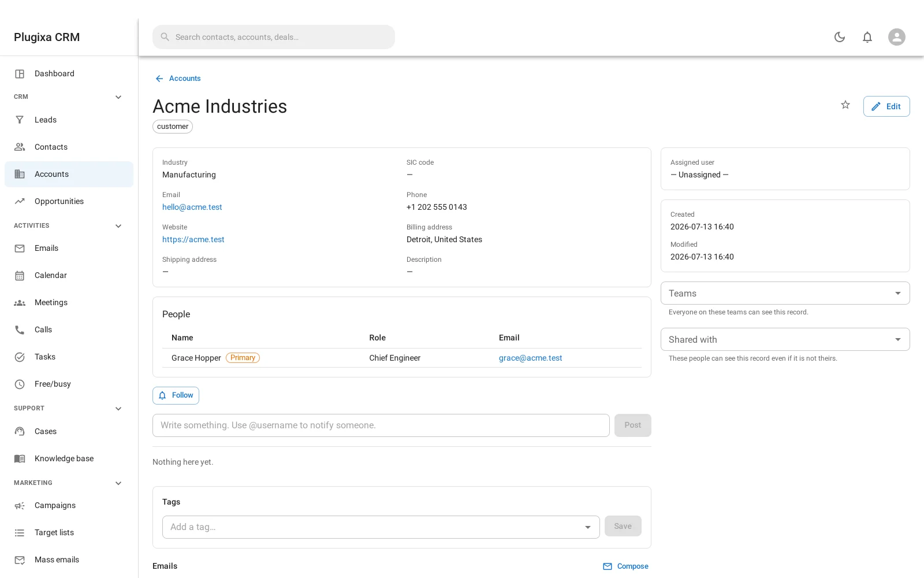Click the Calendar icon in sidebar
This screenshot has width=924, height=578.
(20, 275)
